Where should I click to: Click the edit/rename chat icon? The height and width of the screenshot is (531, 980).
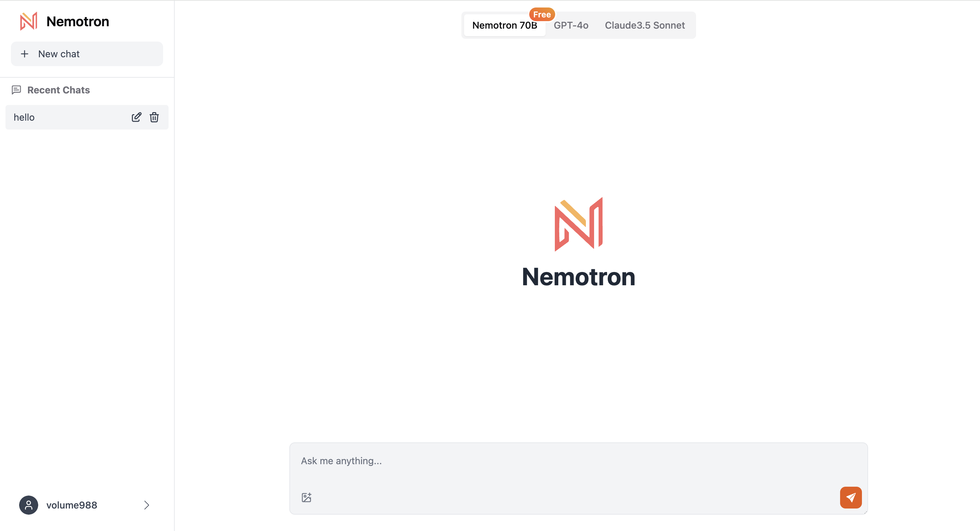coord(136,117)
